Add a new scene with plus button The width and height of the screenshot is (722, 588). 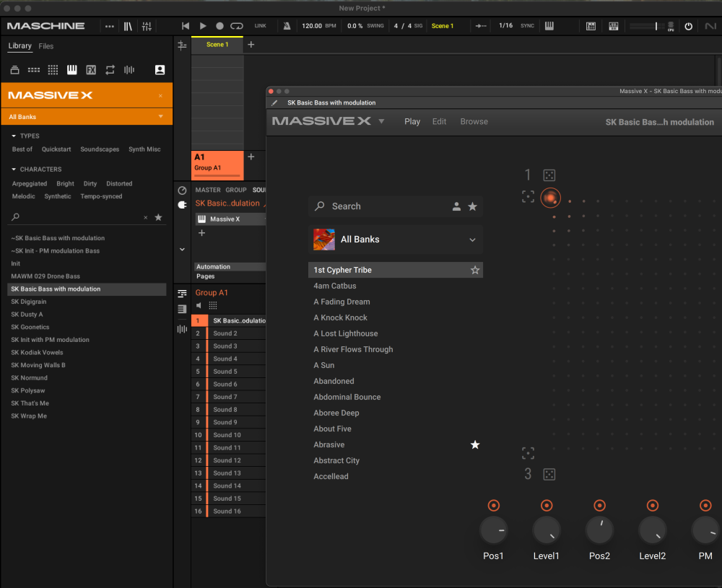pyautogui.click(x=251, y=45)
